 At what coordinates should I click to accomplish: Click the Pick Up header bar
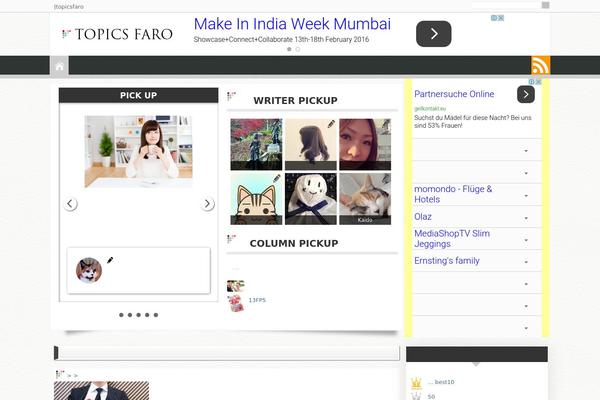[139, 95]
